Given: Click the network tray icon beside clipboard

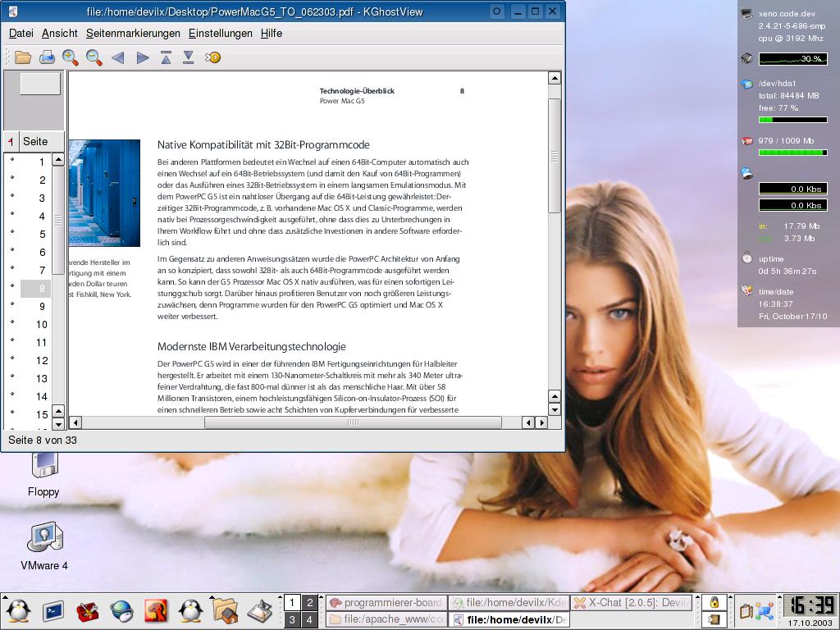Looking at the screenshot, I should [765, 610].
